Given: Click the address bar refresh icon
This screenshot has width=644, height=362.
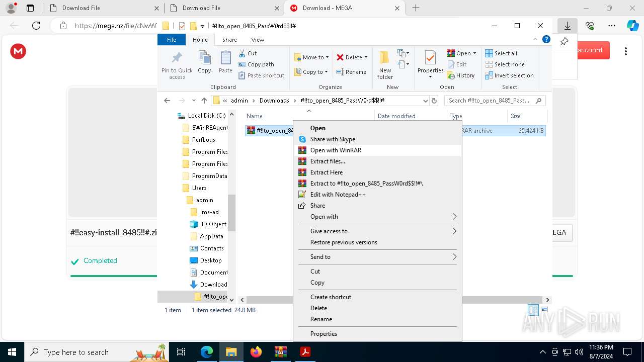Looking at the screenshot, I should [x=434, y=101].
